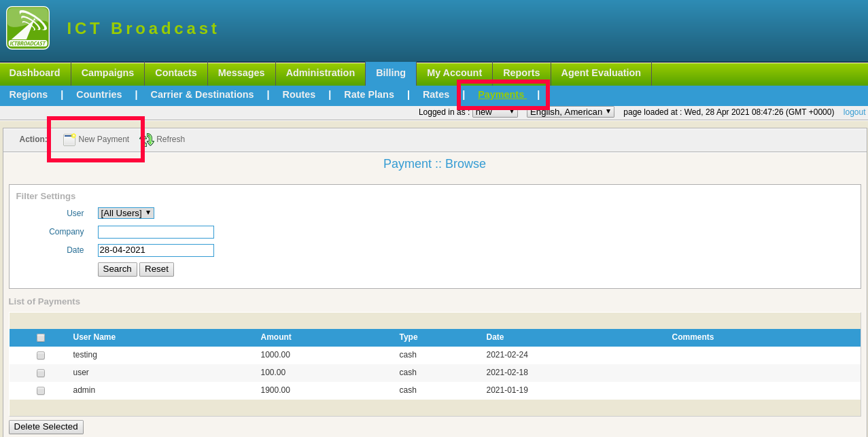This screenshot has width=868, height=437.
Task: Select the user name cell 'user'
Action: click(x=81, y=372)
